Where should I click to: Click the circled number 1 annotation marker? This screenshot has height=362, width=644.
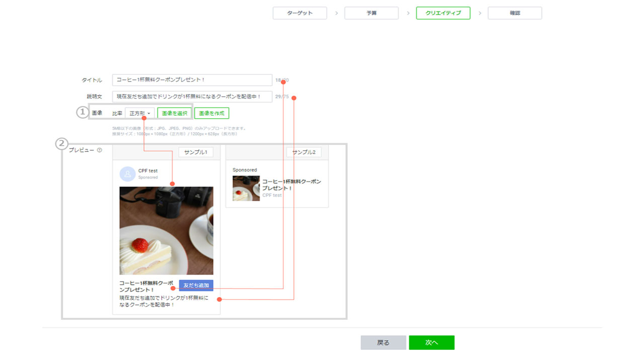[82, 113]
